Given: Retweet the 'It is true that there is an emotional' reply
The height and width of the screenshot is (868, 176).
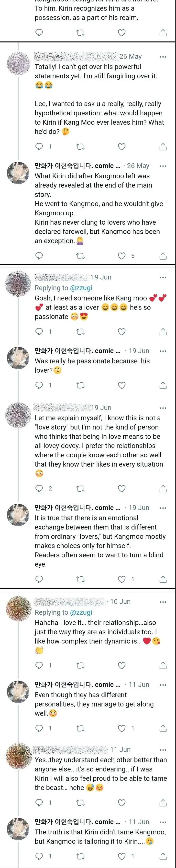Looking at the screenshot, I should click(x=80, y=579).
